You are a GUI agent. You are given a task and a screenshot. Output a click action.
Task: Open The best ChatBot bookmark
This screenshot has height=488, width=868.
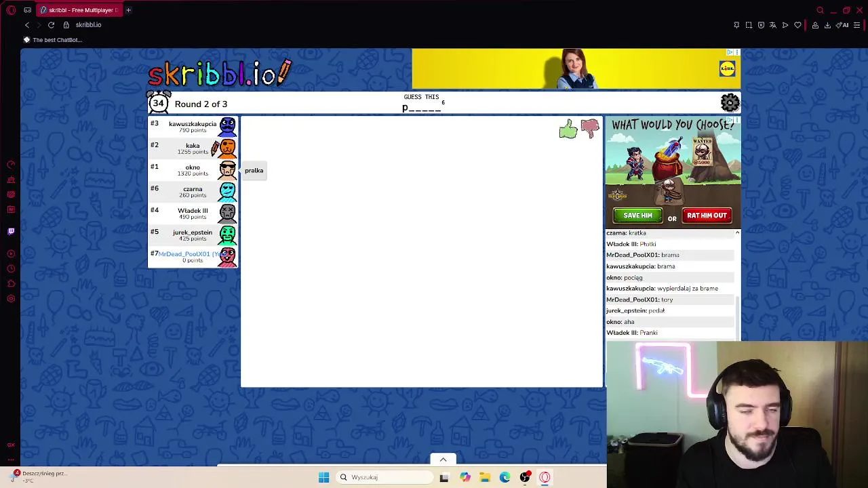(x=53, y=40)
